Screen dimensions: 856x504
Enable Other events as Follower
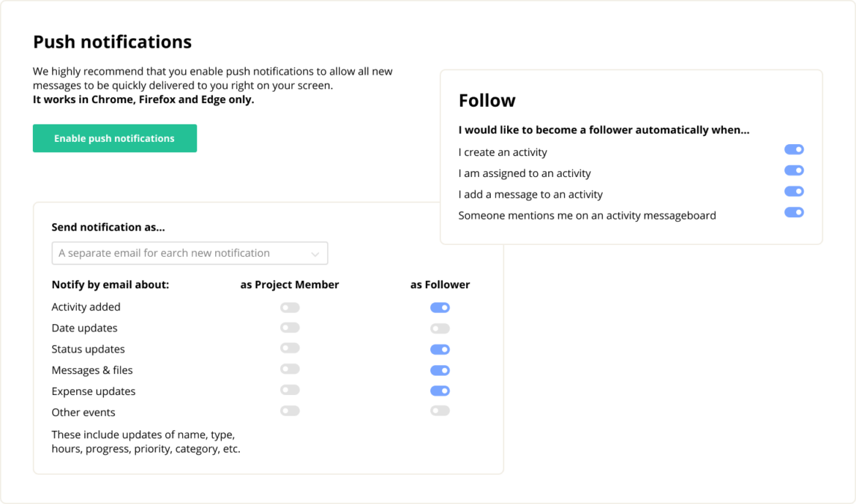[440, 411]
